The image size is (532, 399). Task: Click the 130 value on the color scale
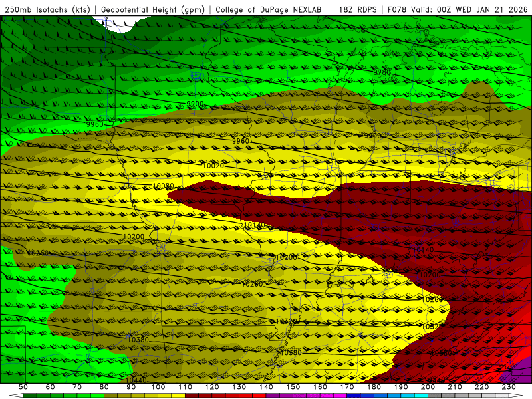tap(239, 387)
